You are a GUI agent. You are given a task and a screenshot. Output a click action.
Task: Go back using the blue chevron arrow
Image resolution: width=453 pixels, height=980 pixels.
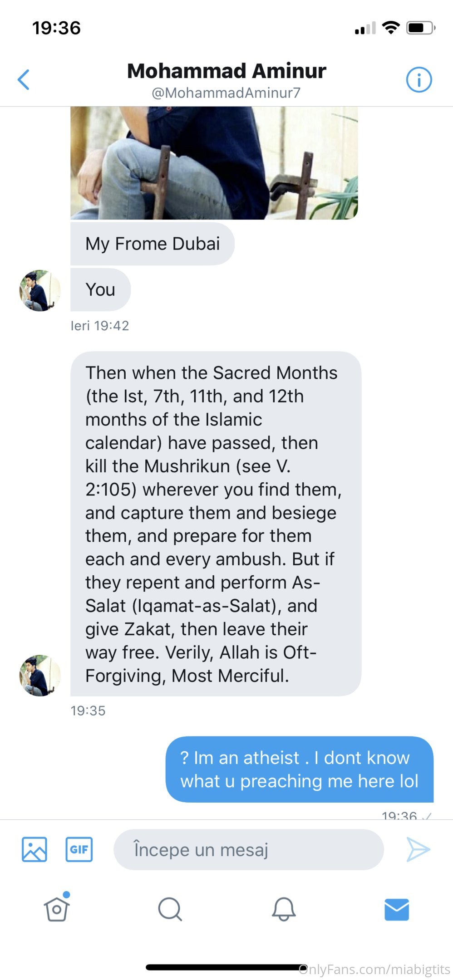(24, 80)
